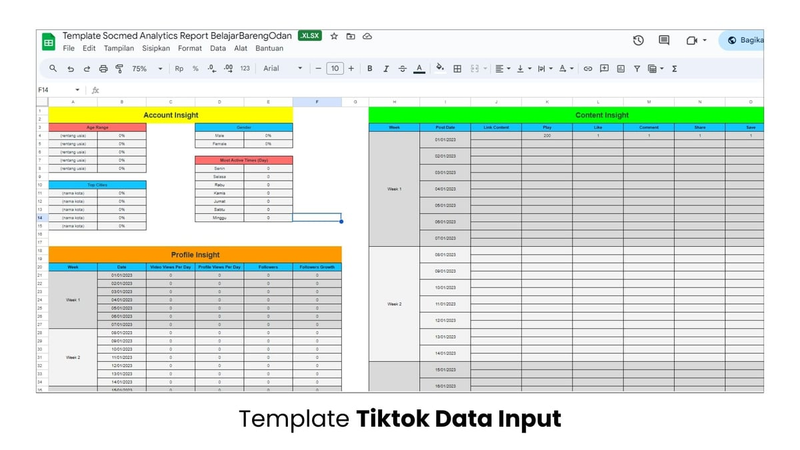Viewport: 800px width, 450px height.
Task: Open the Sisipkan menu
Action: pyautogui.click(x=156, y=48)
